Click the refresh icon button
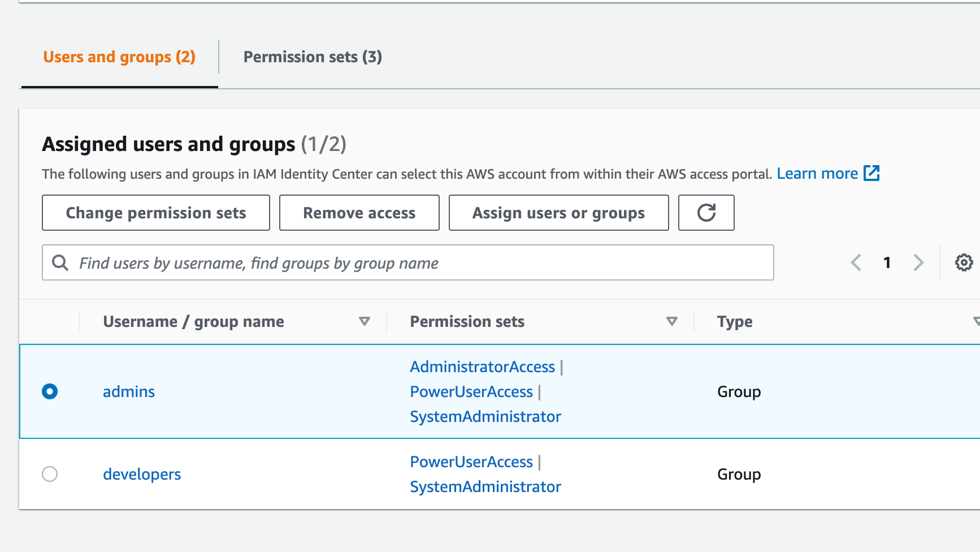980x552 pixels. 706,213
